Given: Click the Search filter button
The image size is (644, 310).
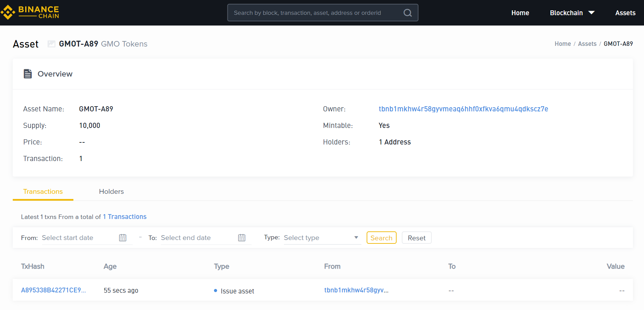Looking at the screenshot, I should [381, 238].
